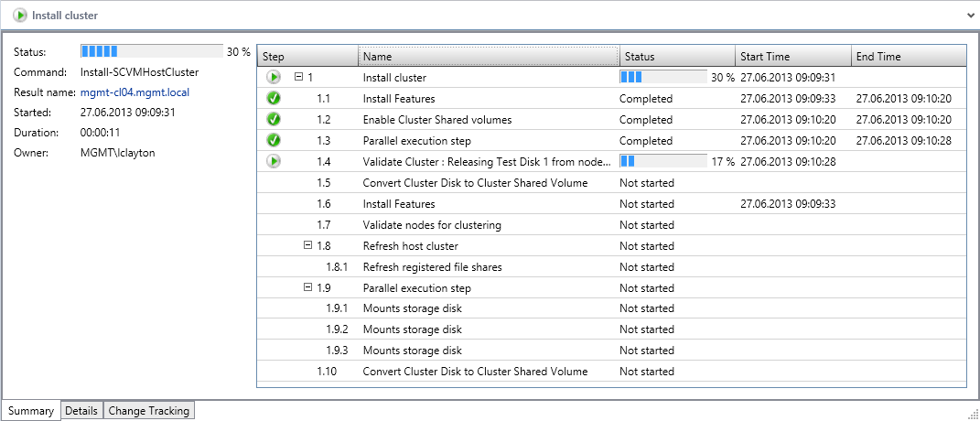The height and width of the screenshot is (421, 980).
Task: Click the in-progress icon for Validate Cluster step
Action: click(x=273, y=161)
